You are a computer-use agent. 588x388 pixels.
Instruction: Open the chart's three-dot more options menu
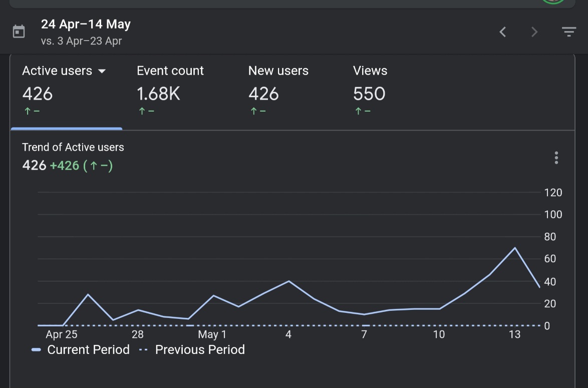click(556, 158)
